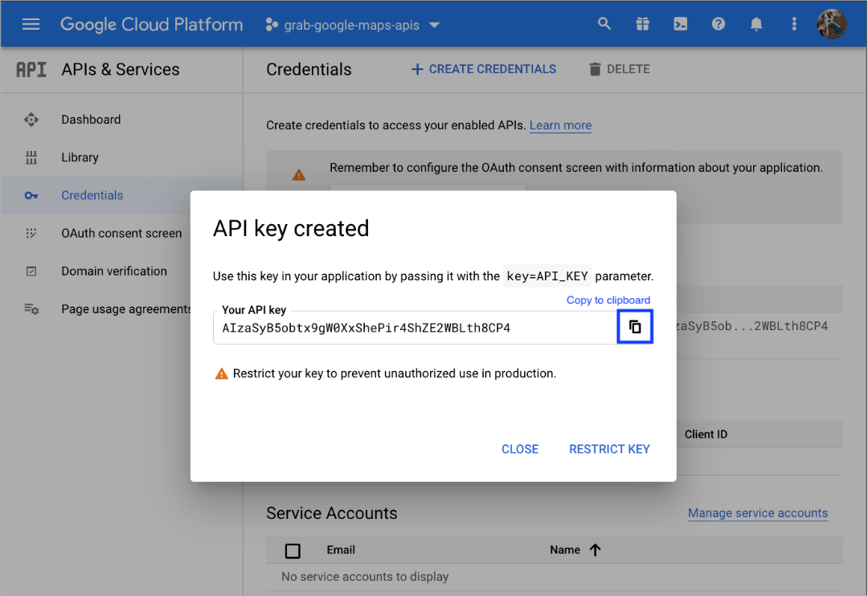Click the Email column header
Viewport: 868px width, 596px height.
tap(341, 550)
